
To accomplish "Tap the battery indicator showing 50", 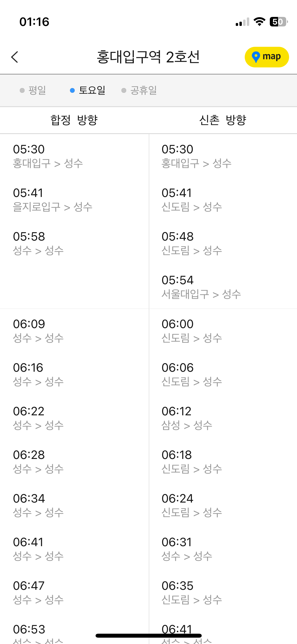I will point(279,22).
